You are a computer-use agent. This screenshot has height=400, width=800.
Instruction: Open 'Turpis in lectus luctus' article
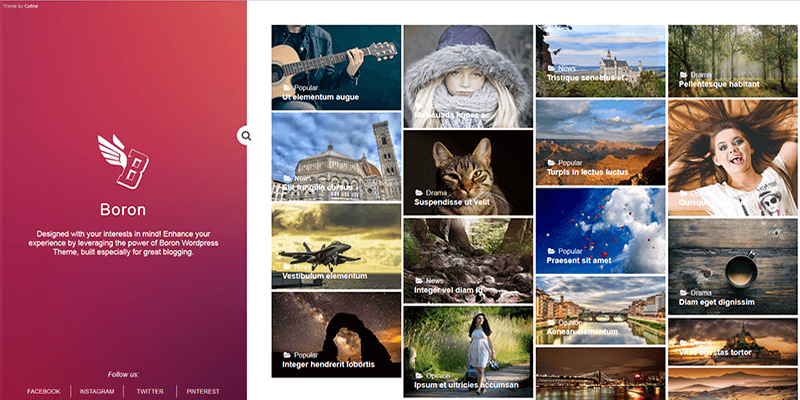click(x=587, y=172)
